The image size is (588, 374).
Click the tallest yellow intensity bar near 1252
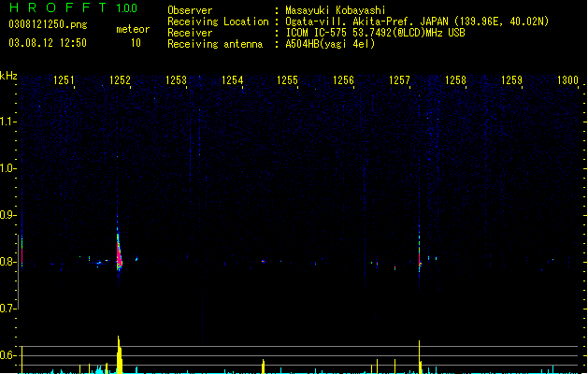pyautogui.click(x=120, y=354)
